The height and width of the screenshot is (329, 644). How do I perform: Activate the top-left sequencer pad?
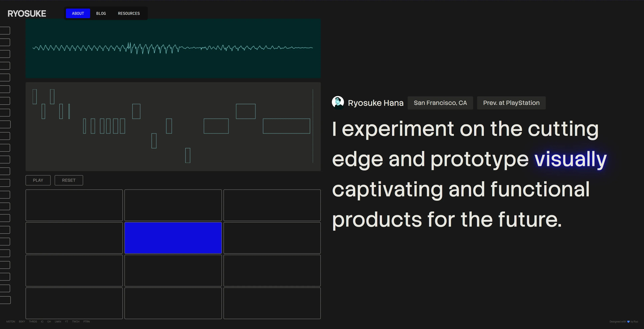coord(74,205)
